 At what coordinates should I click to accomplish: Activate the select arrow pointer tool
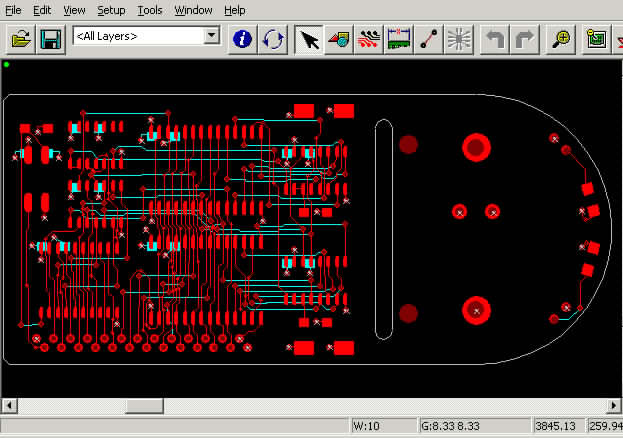click(310, 39)
